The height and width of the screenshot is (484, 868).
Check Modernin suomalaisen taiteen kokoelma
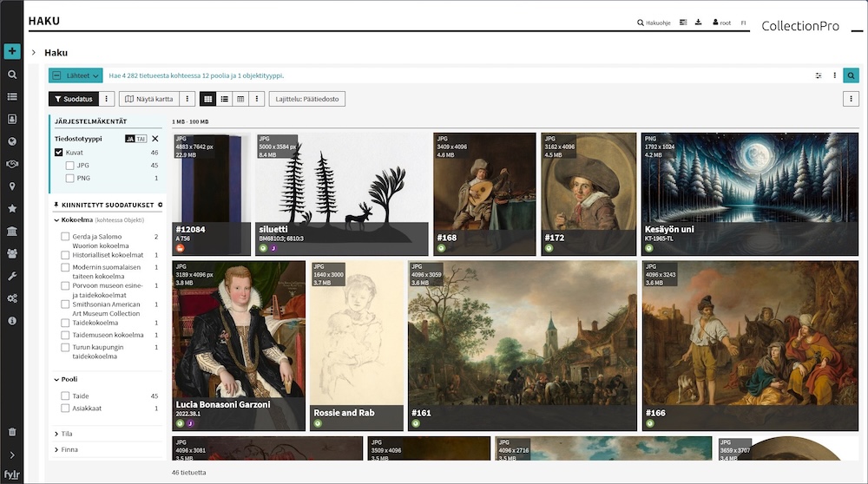pos(65,267)
